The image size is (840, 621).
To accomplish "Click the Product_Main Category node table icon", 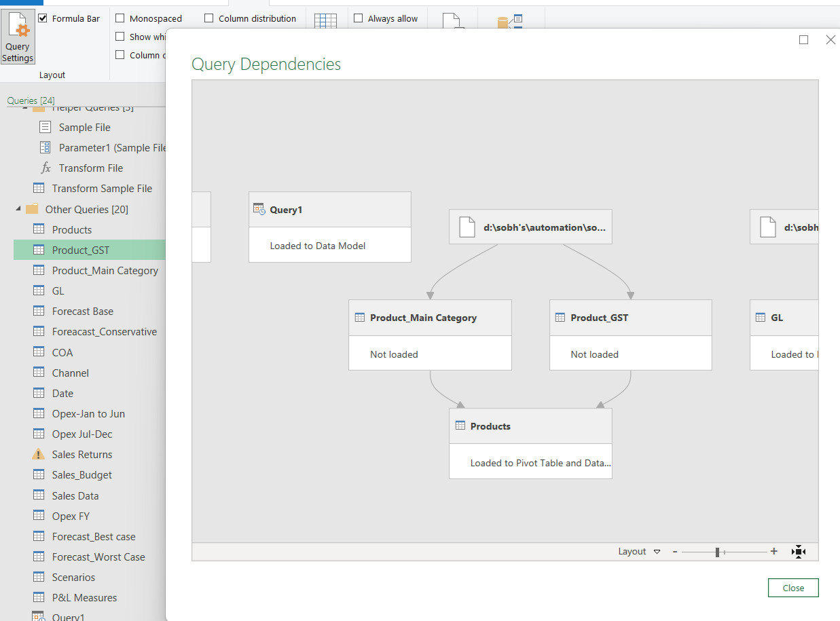I will point(360,318).
